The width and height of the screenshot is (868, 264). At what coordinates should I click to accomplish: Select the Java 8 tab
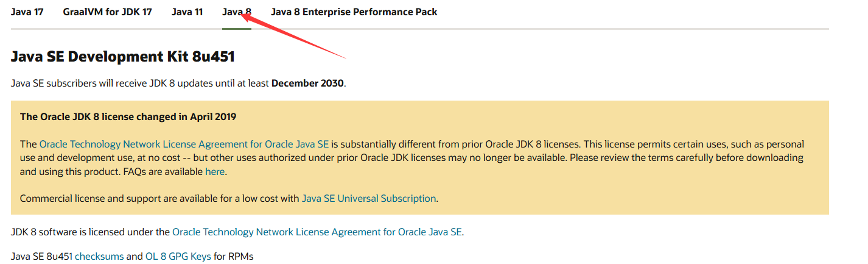(237, 12)
